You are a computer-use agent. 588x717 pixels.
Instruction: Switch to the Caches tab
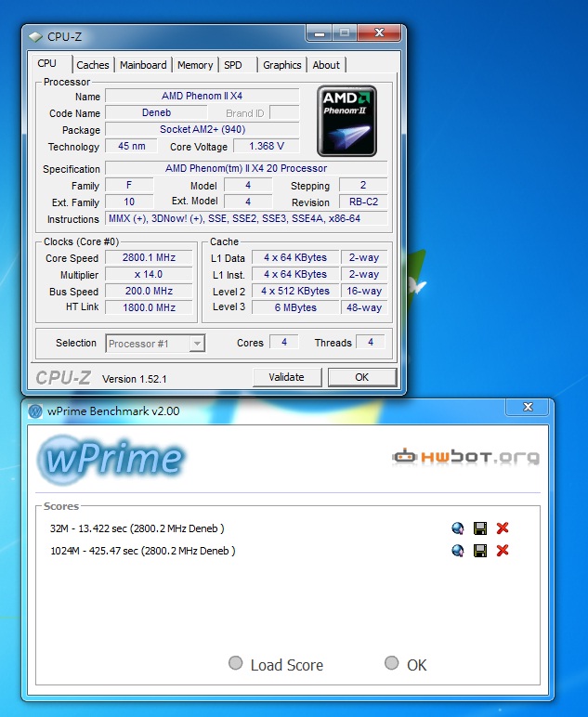(93, 65)
